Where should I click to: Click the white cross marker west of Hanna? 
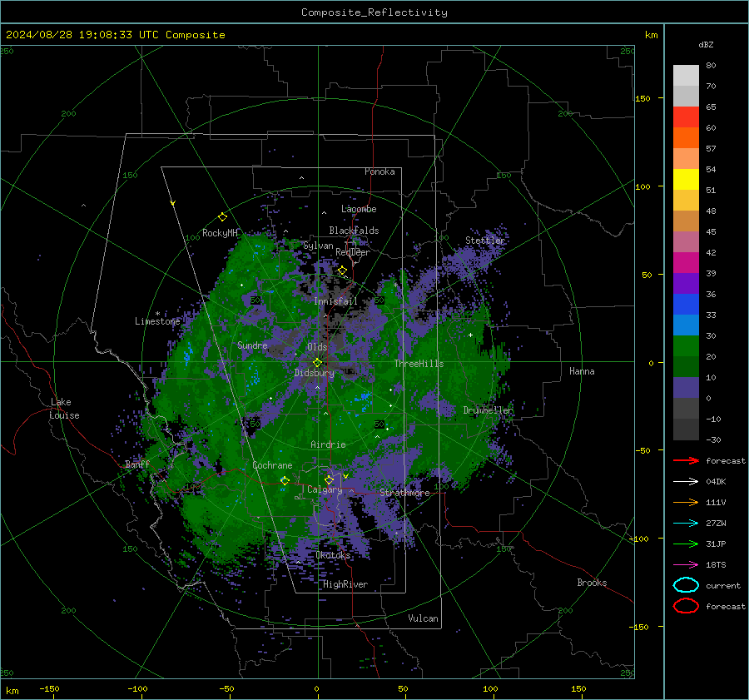470,335
